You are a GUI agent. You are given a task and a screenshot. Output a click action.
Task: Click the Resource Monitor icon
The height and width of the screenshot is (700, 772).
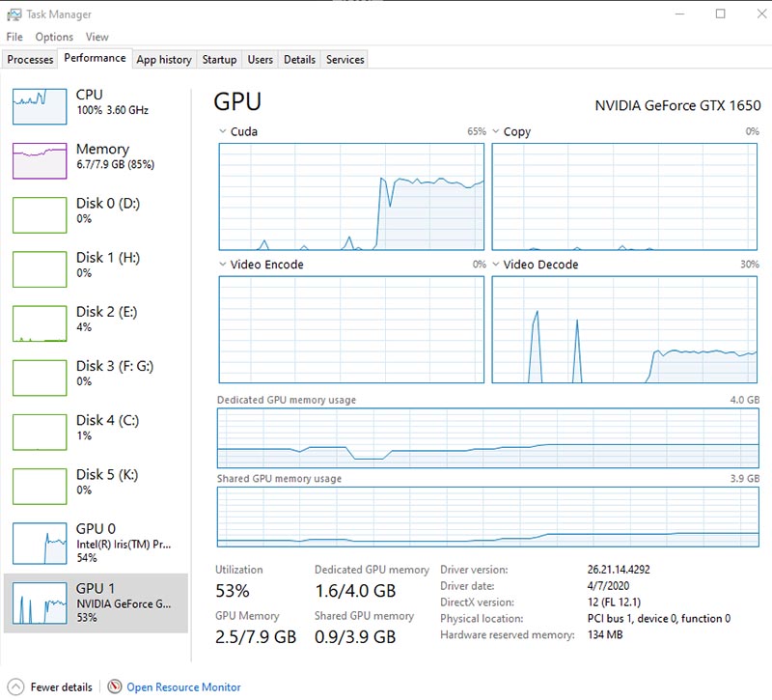(x=114, y=686)
